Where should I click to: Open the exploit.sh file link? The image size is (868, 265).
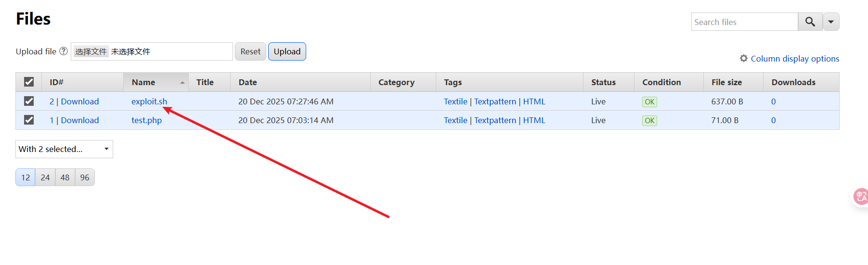coord(149,101)
